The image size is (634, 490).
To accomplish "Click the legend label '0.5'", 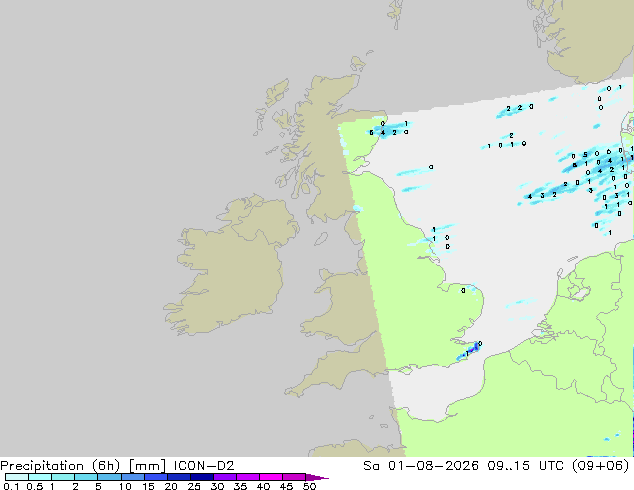I will click(35, 486).
